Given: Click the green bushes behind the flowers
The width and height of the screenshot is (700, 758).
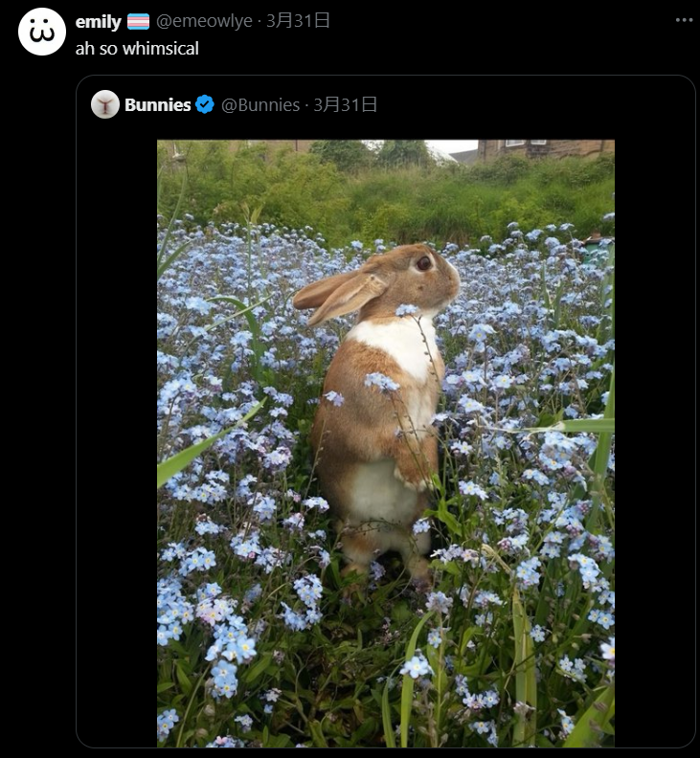Looking at the screenshot, I should [x=386, y=198].
